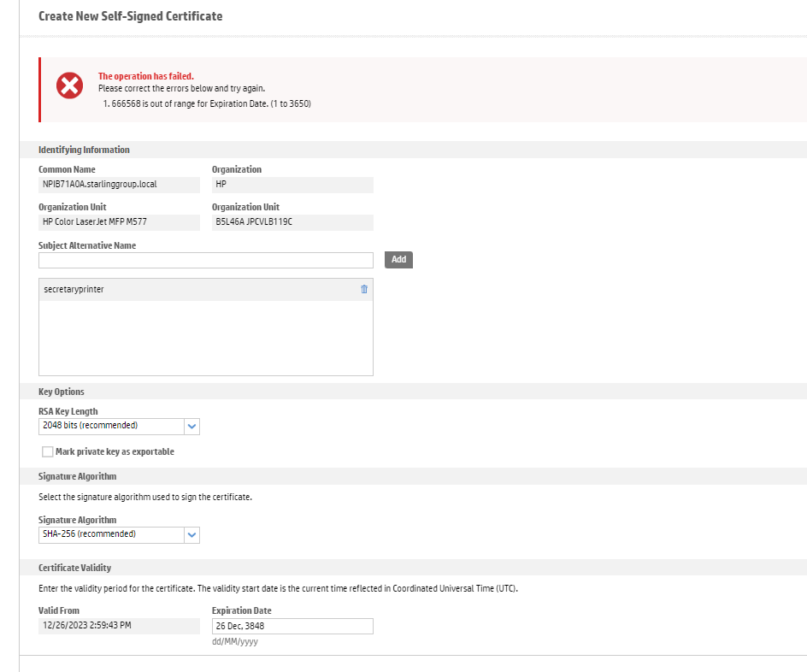Screen dimensions: 807x672
Task: Click the Organization field showing HP
Action: coord(292,185)
